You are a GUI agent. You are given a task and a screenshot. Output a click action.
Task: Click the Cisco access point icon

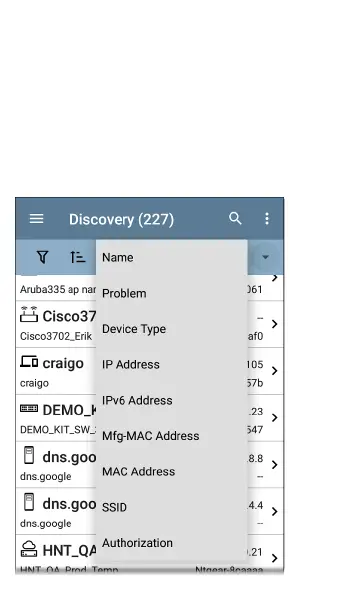[x=29, y=315]
